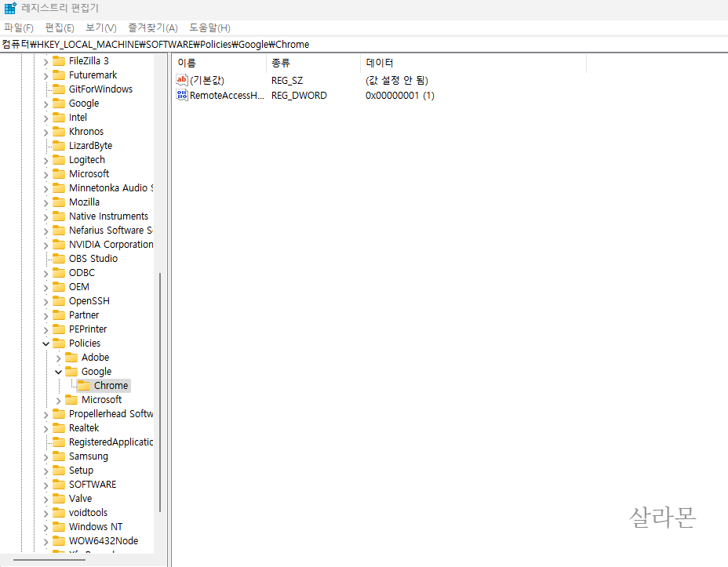Image resolution: width=728 pixels, height=567 pixels.
Task: Expand the FileZilla 3 key
Action: pyautogui.click(x=45, y=61)
